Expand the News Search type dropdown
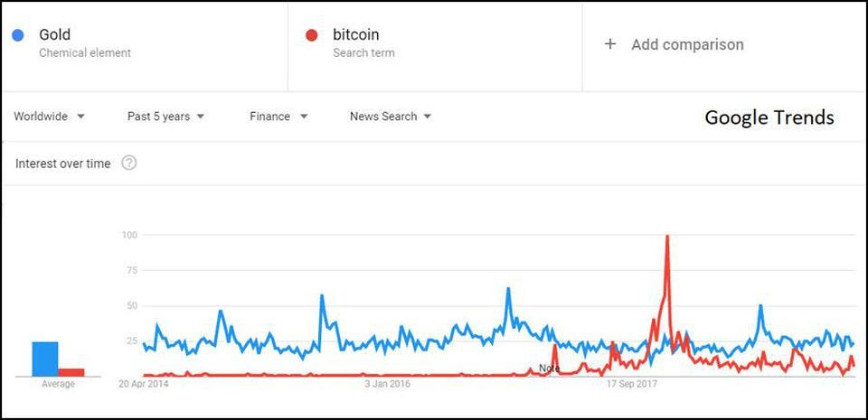The width and height of the screenshot is (868, 420). point(391,117)
